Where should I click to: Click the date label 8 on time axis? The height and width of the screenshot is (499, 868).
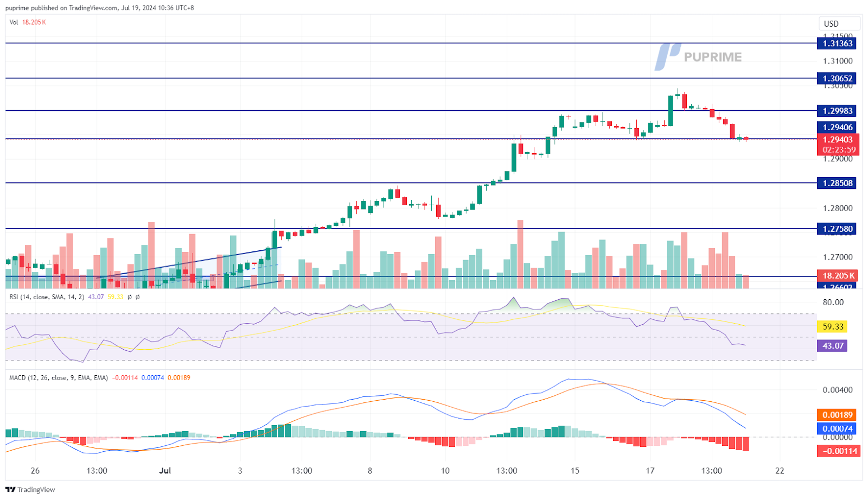pyautogui.click(x=370, y=471)
